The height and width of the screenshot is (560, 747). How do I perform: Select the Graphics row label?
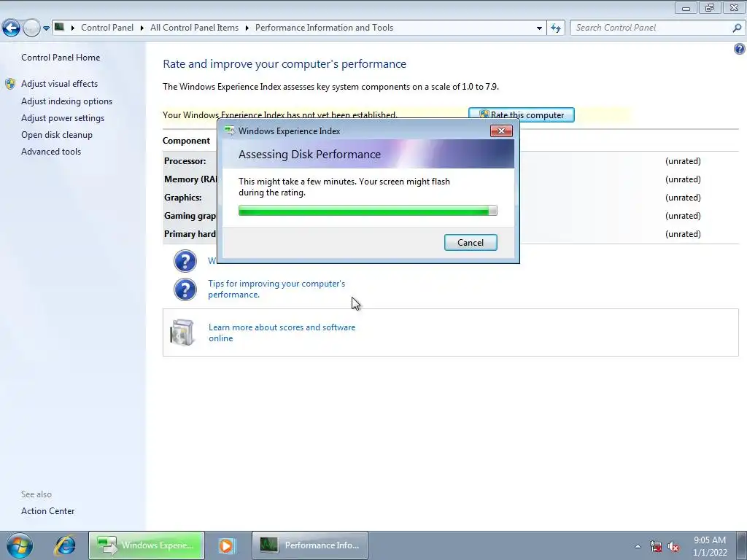pyautogui.click(x=182, y=197)
